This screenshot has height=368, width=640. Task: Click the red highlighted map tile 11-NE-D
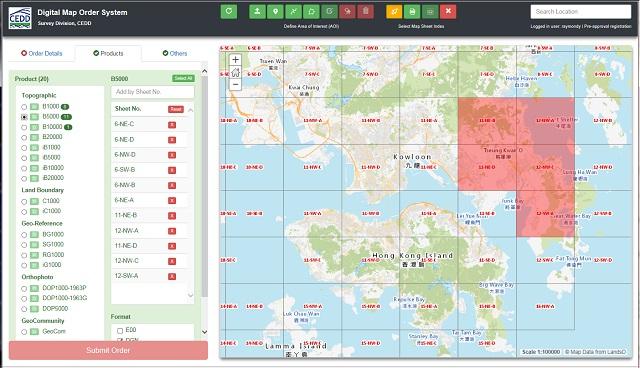click(x=487, y=167)
